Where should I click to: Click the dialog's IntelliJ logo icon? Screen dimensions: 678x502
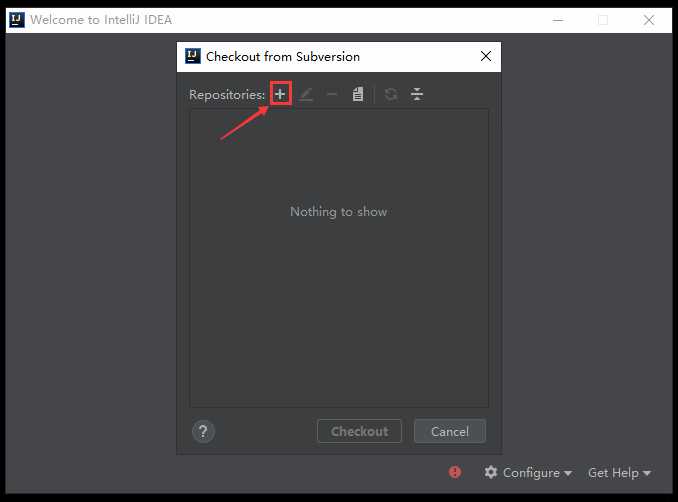193,56
